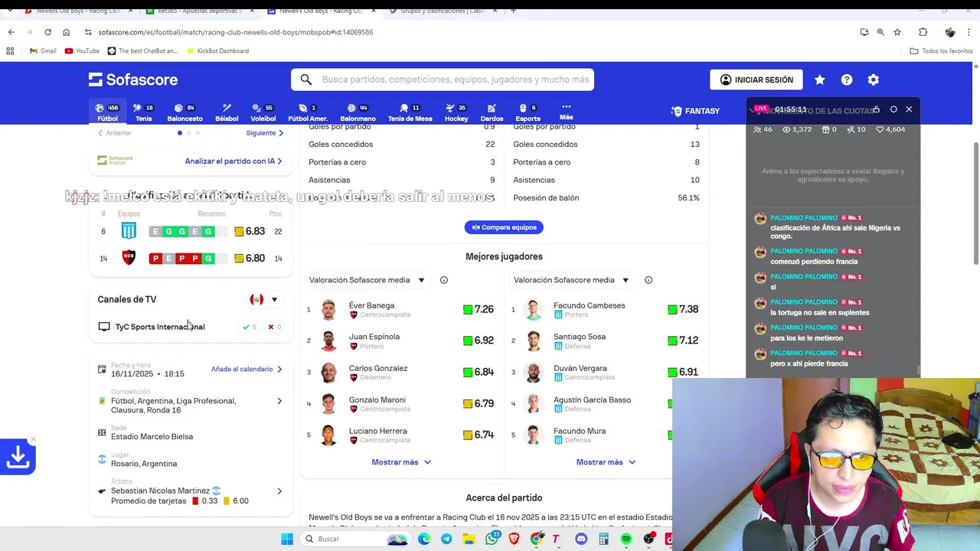Click Añade al calendario link
The height and width of the screenshot is (551, 980).
point(247,369)
